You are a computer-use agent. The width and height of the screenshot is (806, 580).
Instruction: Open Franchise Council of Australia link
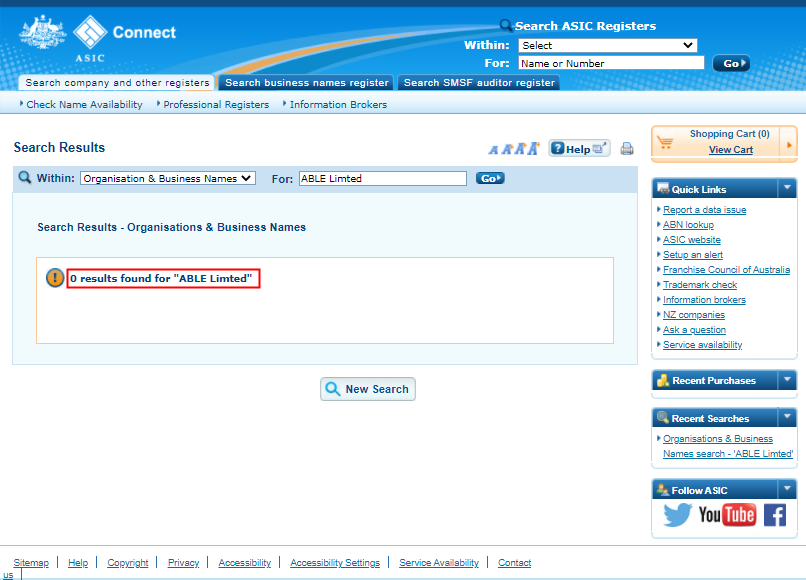tap(726, 269)
